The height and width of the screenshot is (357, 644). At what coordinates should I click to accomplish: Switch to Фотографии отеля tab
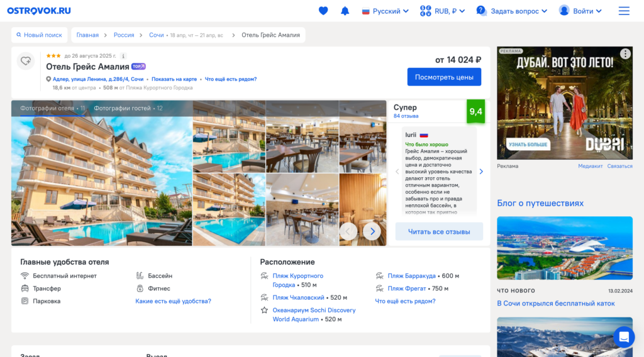[52, 108]
